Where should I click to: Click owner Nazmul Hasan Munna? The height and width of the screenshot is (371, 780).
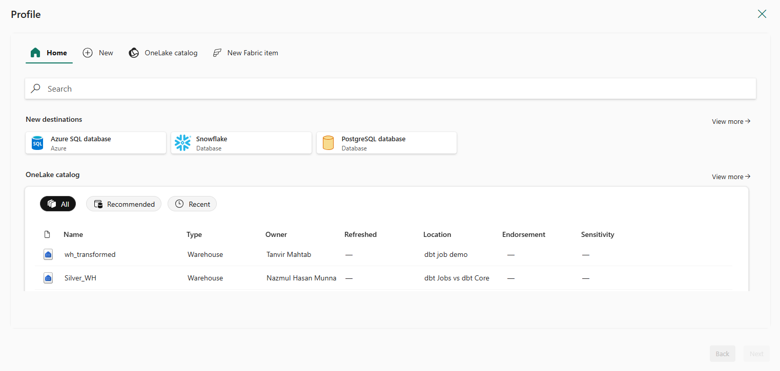pyautogui.click(x=301, y=278)
